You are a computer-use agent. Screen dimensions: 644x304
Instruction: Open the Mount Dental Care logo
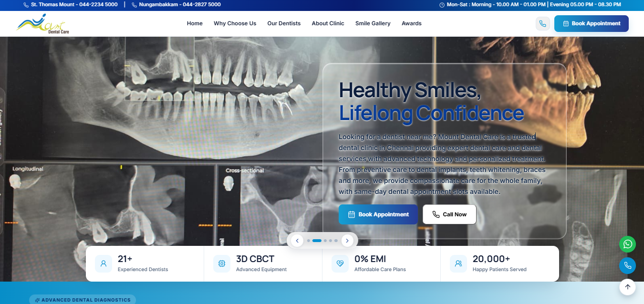[x=43, y=23]
